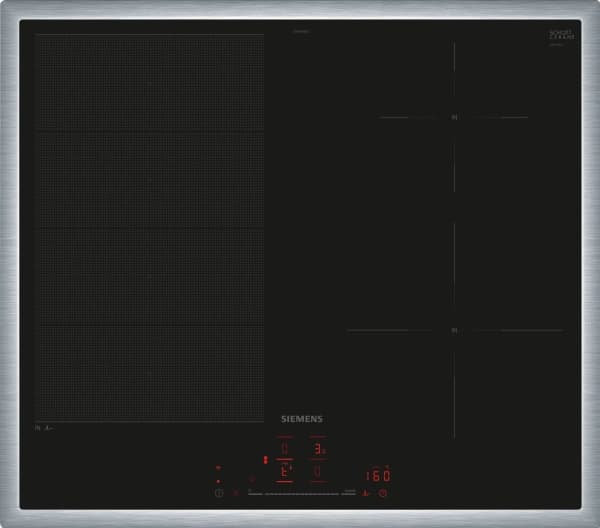This screenshot has width=600, height=528.
Task: Select the zone display showing 3
Action: (x=317, y=448)
